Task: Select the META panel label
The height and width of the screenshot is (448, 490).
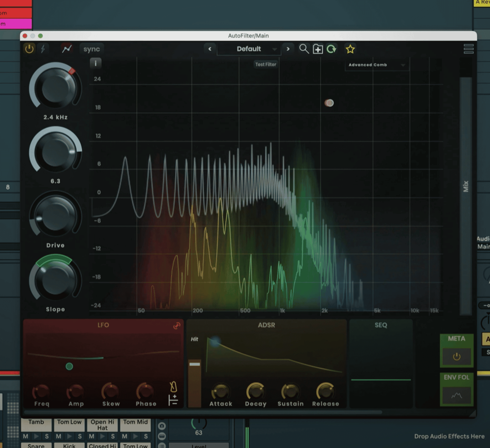Action: pos(456,339)
